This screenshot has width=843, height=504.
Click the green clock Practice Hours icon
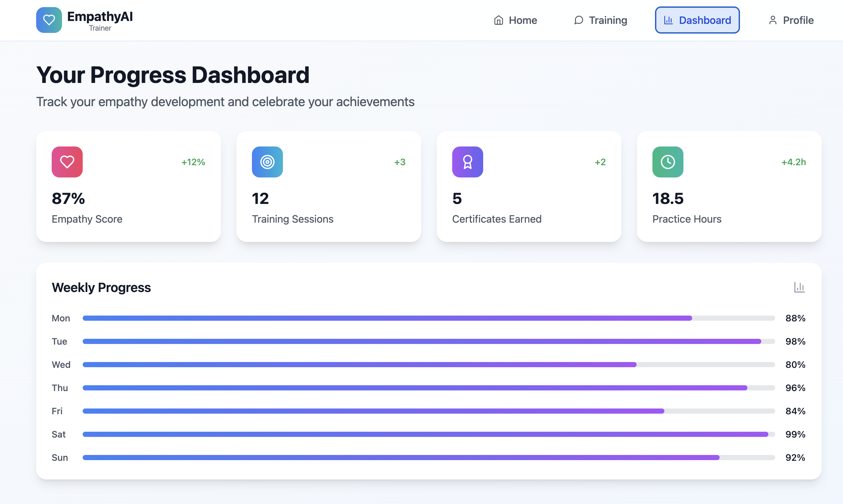point(668,162)
